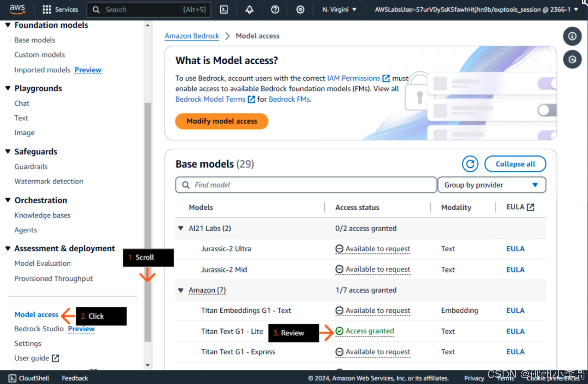Image resolution: width=588 pixels, height=384 pixels.
Task: Click the top AWS Search box
Action: coord(149,10)
